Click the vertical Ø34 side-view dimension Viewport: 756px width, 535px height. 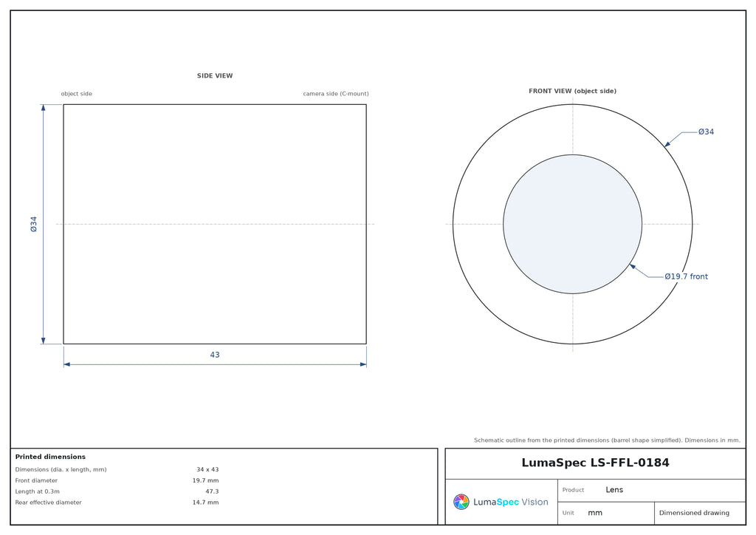[x=34, y=225]
